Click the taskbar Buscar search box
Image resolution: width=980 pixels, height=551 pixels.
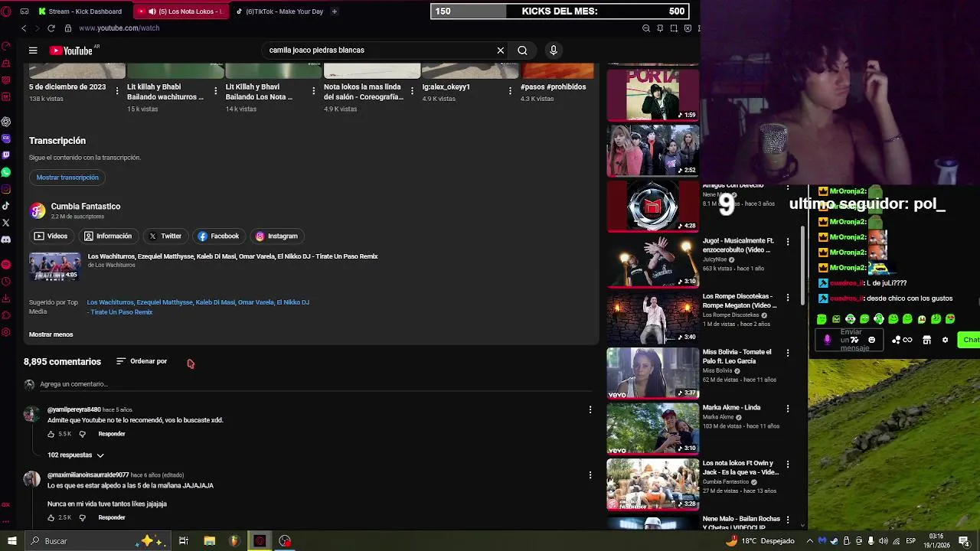[96, 541]
